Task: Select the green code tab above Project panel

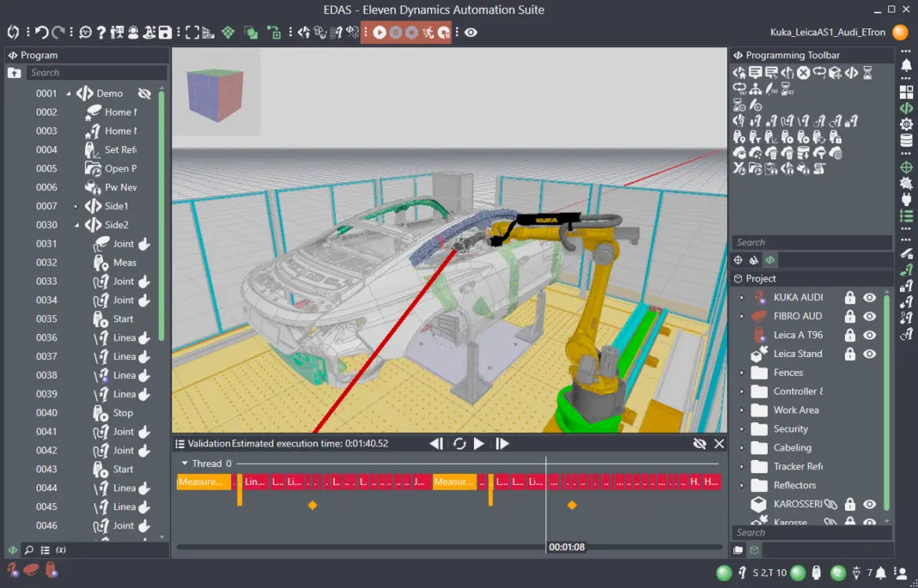Action: [x=770, y=260]
